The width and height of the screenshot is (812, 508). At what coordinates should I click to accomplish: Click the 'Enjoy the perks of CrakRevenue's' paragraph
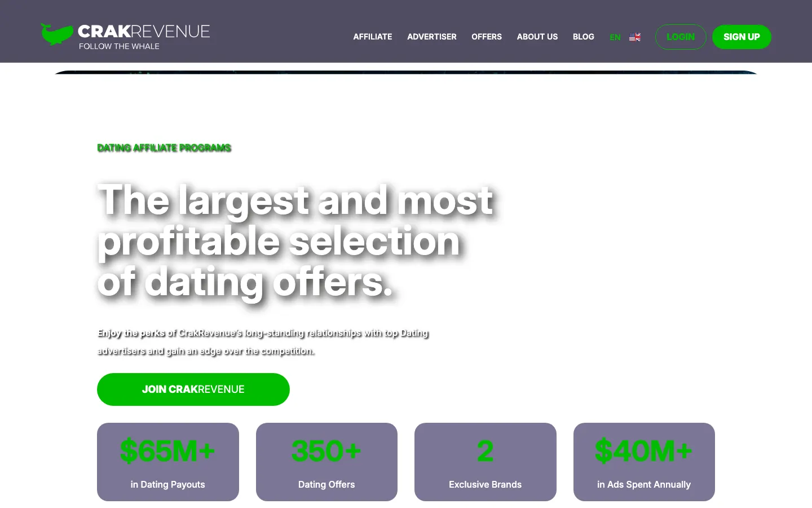point(263,342)
